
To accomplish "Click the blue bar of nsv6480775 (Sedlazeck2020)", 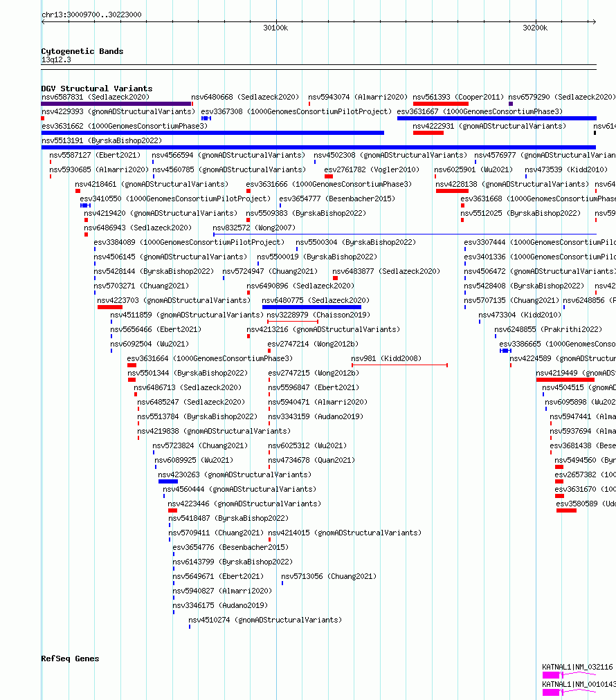I will pyautogui.click(x=311, y=307).
